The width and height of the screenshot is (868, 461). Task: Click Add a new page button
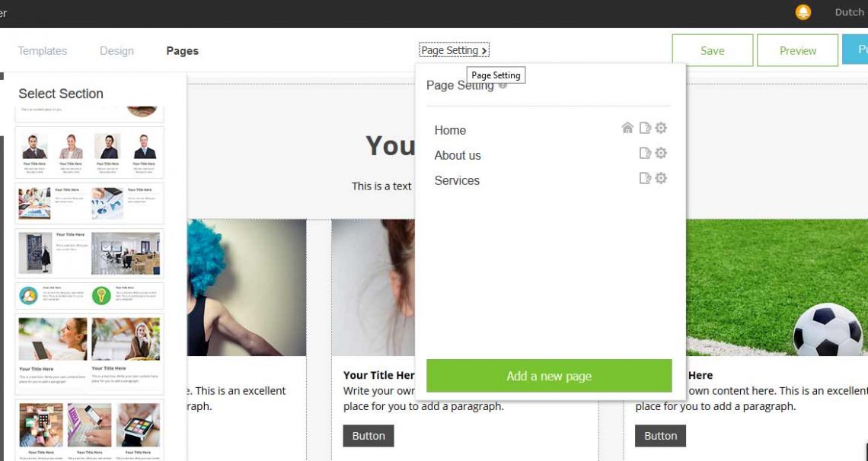tap(549, 376)
